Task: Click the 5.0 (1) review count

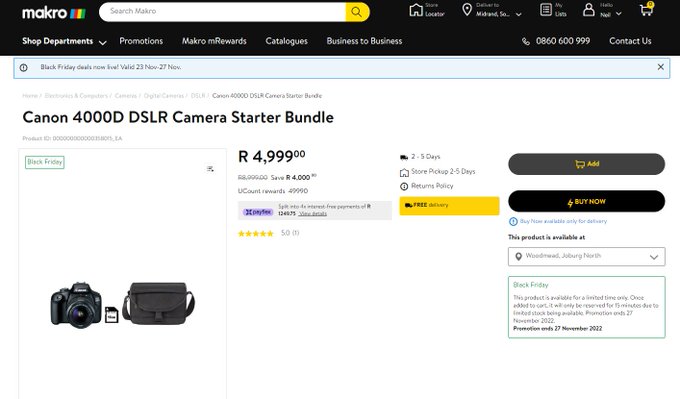Action: pos(290,233)
